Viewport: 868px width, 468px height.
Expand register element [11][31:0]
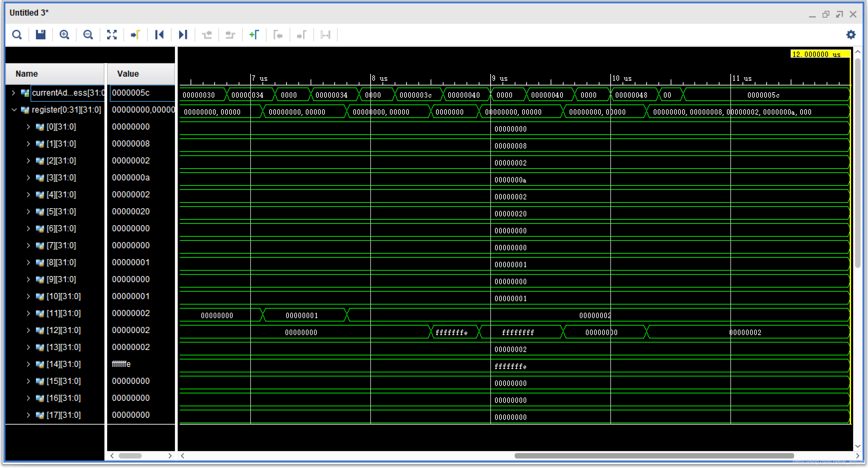[28, 313]
